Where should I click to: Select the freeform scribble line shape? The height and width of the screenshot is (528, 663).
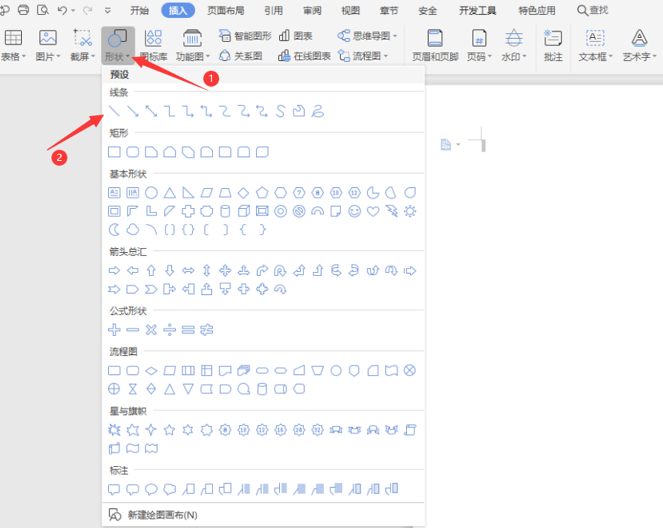pos(318,111)
